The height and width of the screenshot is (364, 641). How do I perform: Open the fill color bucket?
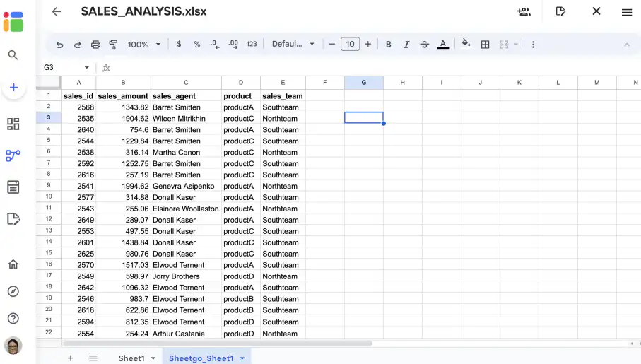click(x=466, y=43)
